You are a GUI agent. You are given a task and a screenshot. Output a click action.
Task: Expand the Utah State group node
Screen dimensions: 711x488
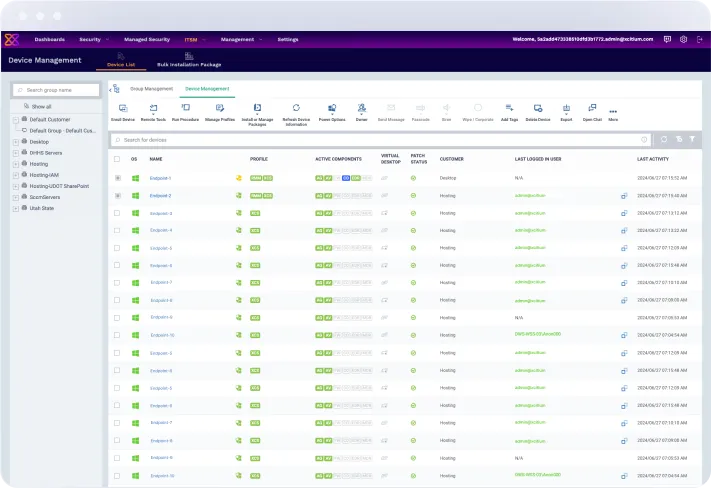click(x=16, y=209)
